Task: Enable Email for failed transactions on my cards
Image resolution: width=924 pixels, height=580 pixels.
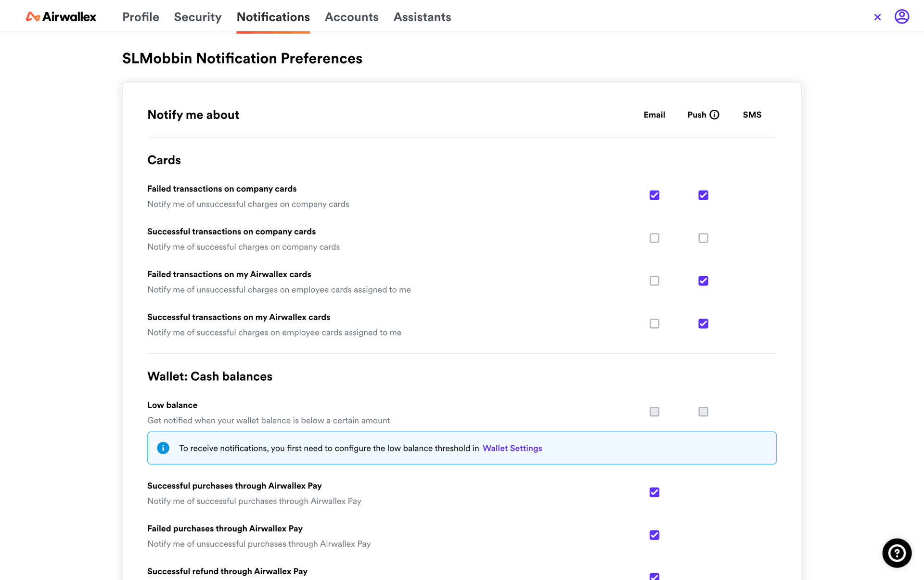Action: [654, 281]
